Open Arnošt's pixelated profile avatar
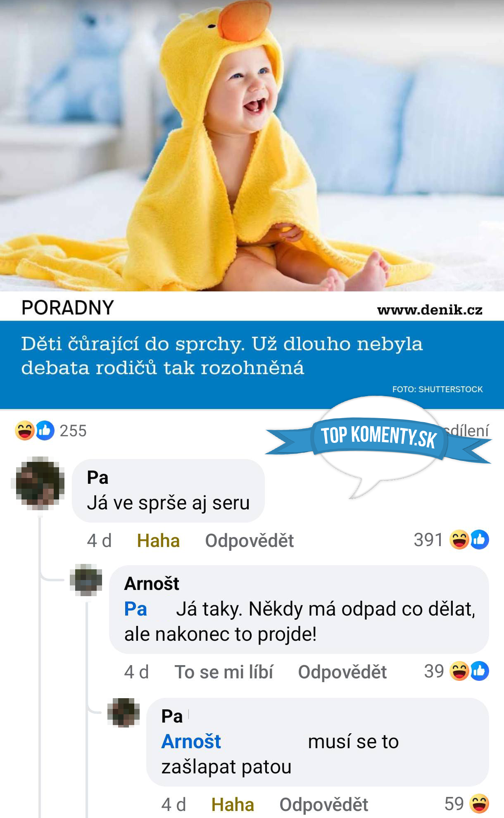The height and width of the screenshot is (818, 504). (x=86, y=580)
